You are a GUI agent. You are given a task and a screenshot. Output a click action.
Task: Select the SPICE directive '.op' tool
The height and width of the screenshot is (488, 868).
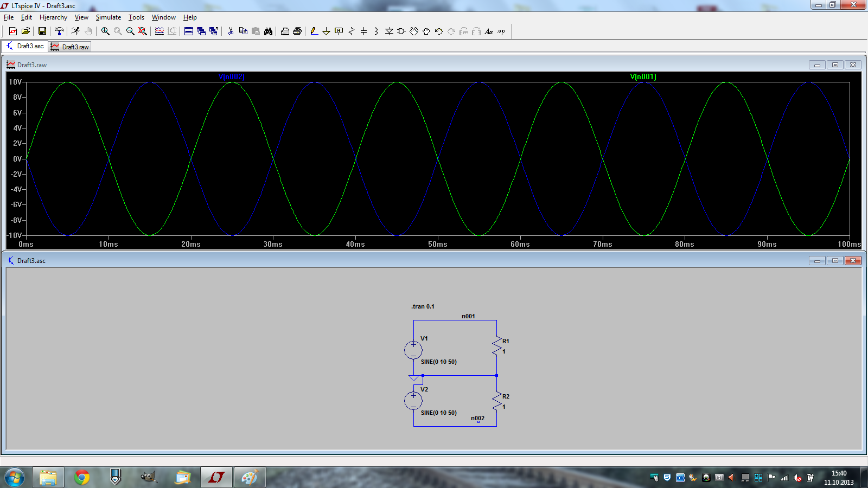501,31
